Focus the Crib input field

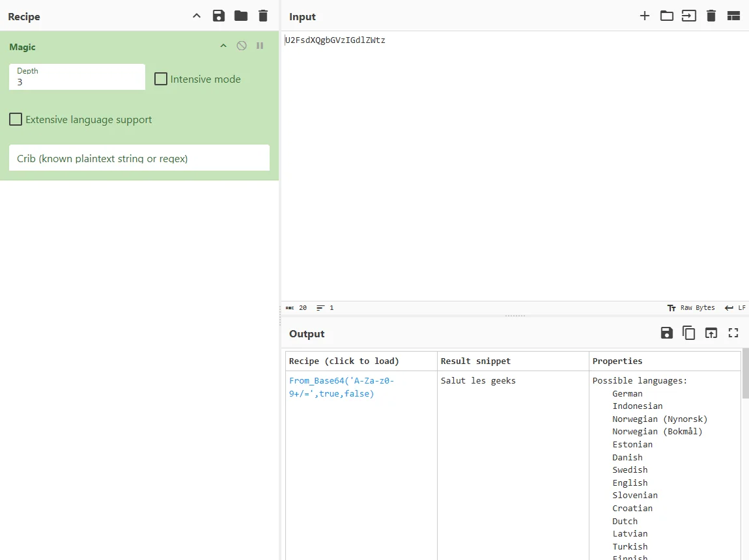[x=139, y=158]
